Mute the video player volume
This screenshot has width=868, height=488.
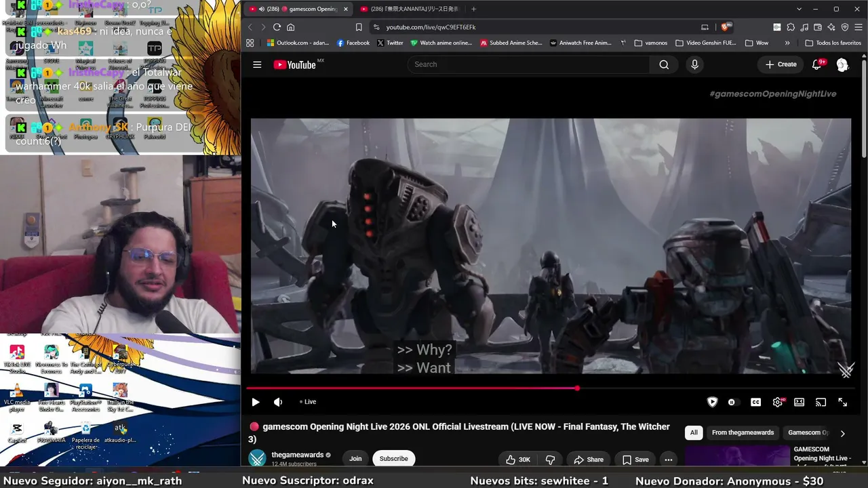coord(278,402)
